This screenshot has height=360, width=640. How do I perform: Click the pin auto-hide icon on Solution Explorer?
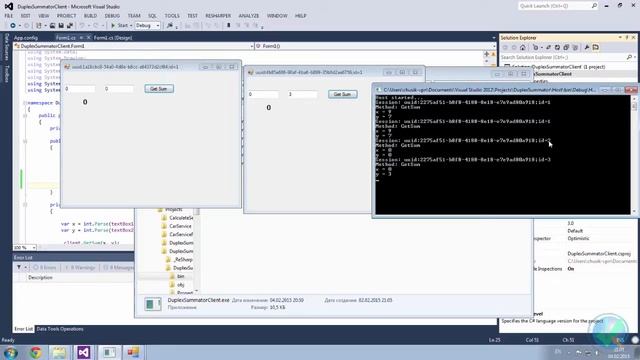coord(627,38)
